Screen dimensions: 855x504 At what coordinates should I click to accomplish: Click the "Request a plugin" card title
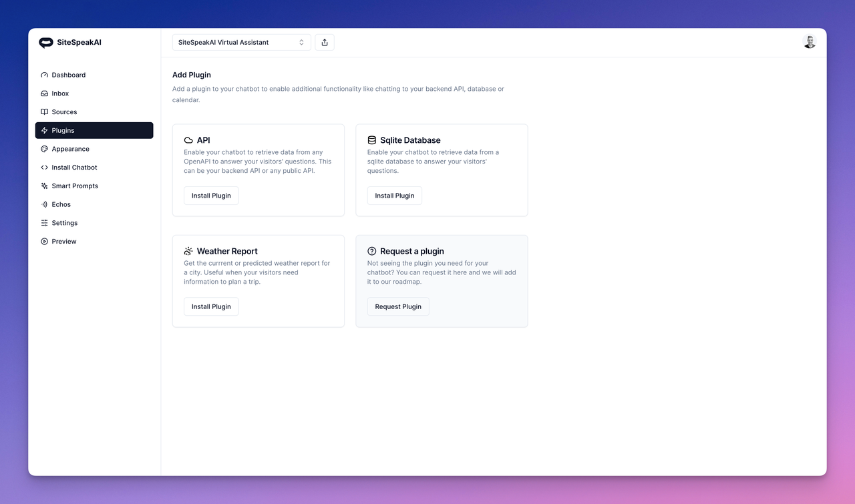(x=412, y=251)
